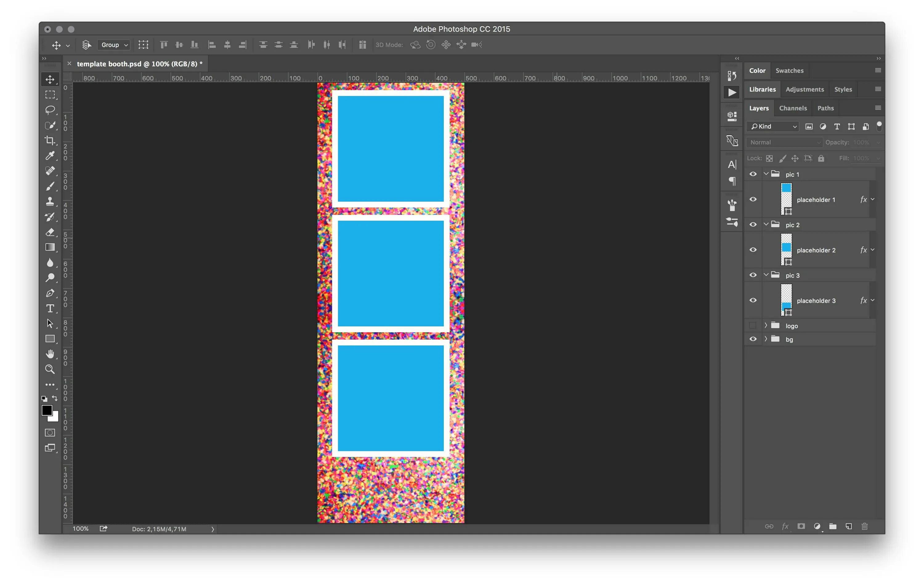The image size is (924, 587).
Task: Click the Move tool
Action: 50,79
